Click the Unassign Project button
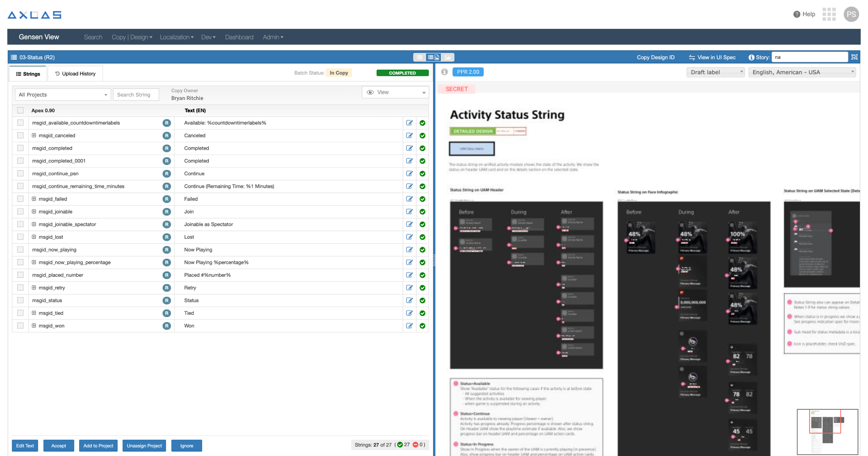 144,446
